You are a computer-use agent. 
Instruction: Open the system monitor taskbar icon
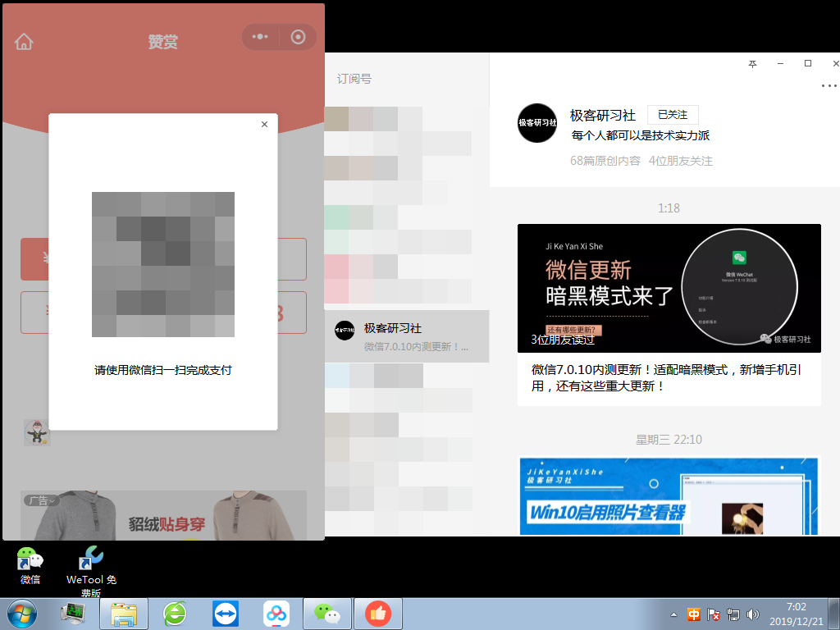pyautogui.click(x=73, y=614)
